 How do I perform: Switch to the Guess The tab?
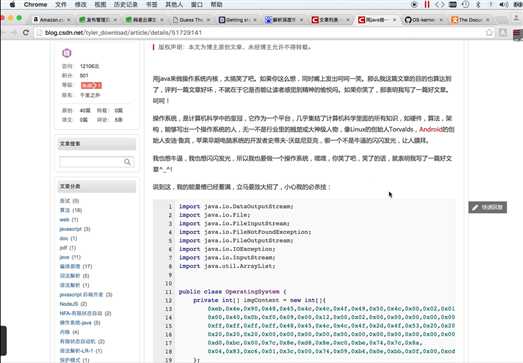click(x=191, y=20)
